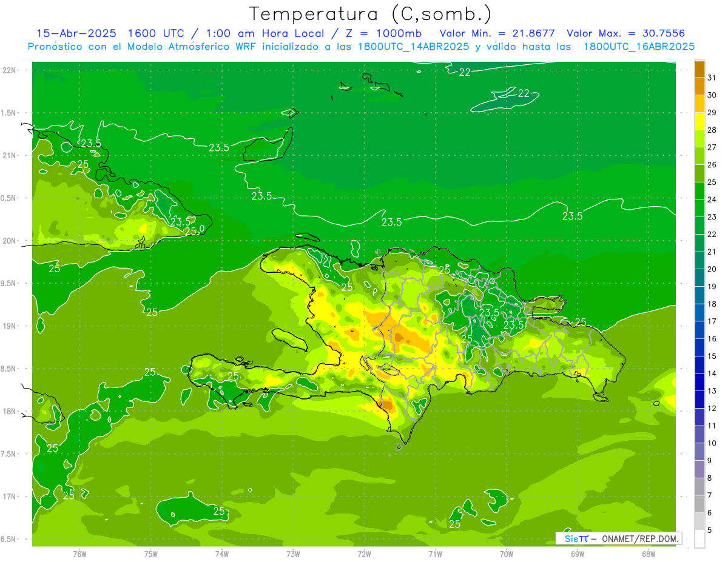Click the "31" value on color scale

(712, 78)
